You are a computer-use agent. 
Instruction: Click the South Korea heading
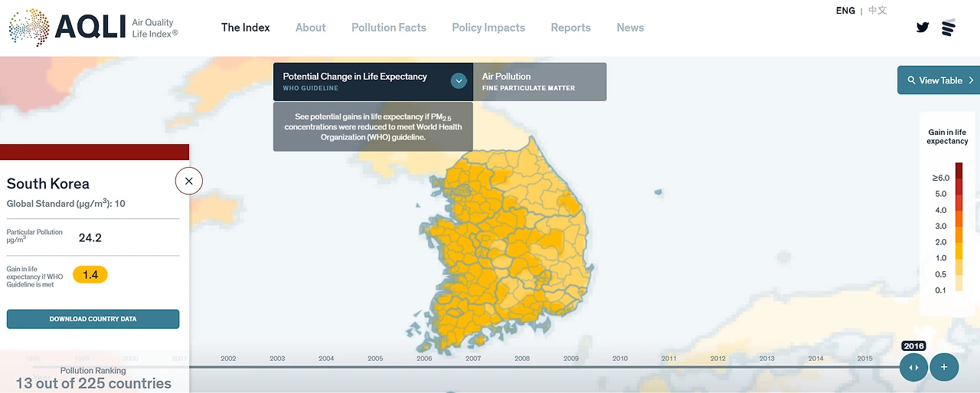[48, 184]
